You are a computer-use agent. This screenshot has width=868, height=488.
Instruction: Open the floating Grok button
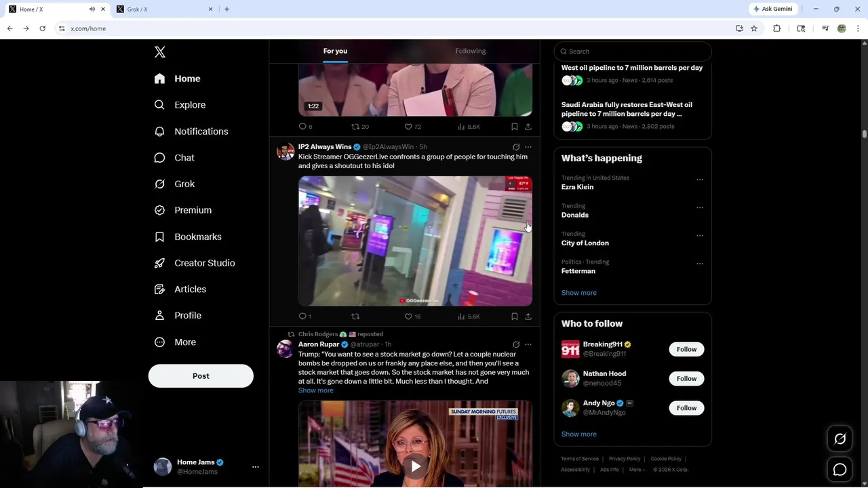[840, 439]
